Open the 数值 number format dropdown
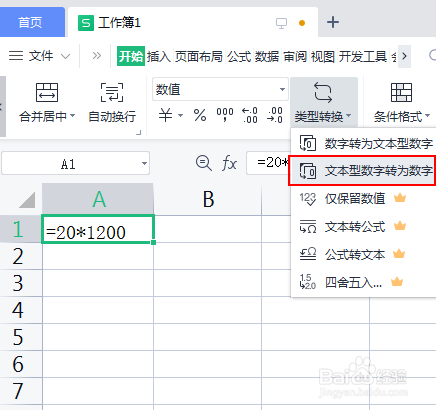This screenshot has width=436, height=410. [220, 89]
